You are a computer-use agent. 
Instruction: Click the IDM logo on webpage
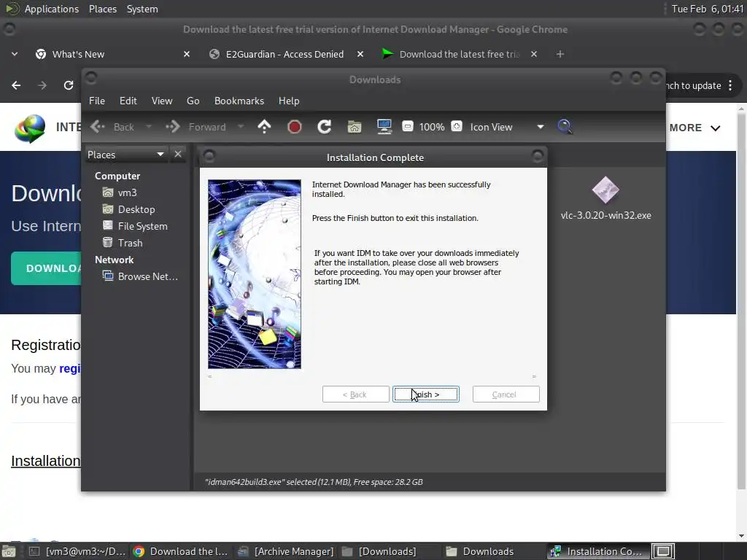pos(30,128)
